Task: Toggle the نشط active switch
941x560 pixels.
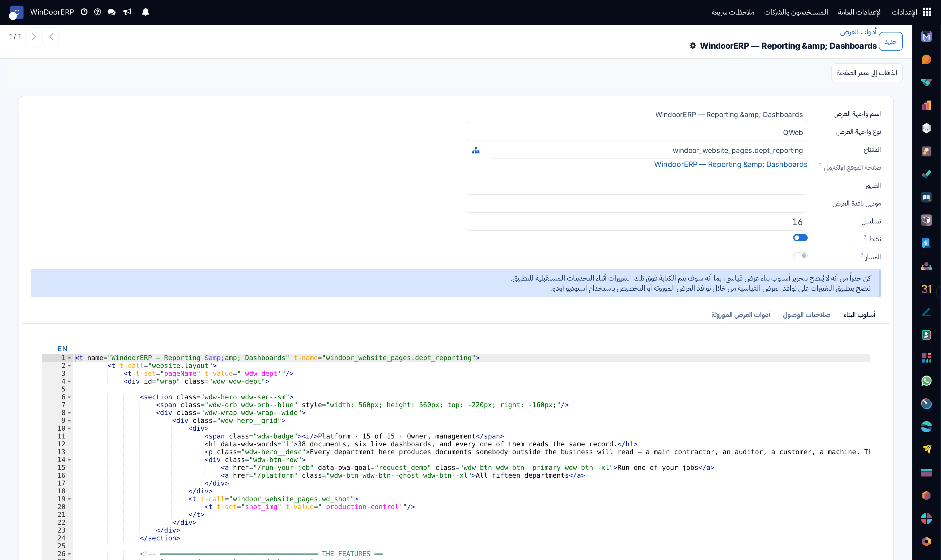Action: tap(800, 238)
